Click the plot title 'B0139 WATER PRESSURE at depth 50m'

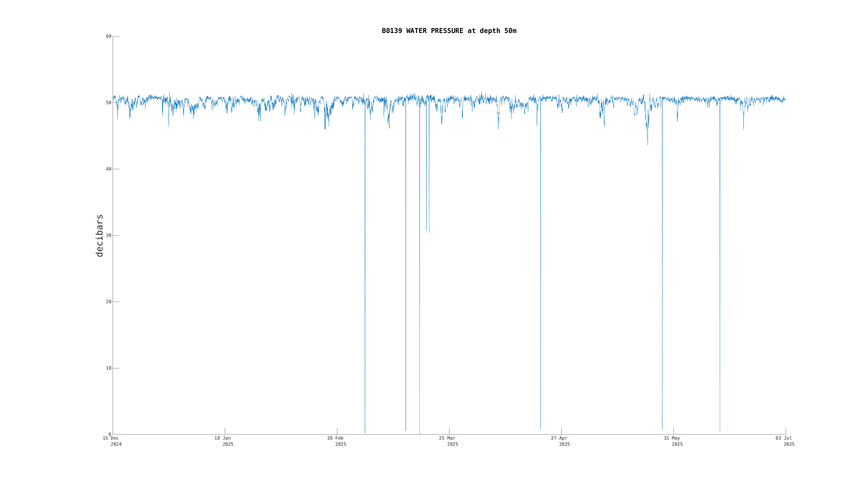click(449, 31)
